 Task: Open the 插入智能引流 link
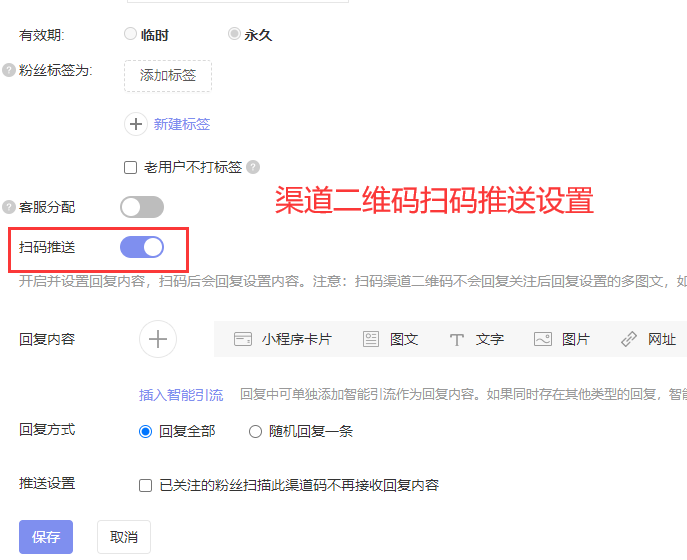pyautogui.click(x=181, y=395)
